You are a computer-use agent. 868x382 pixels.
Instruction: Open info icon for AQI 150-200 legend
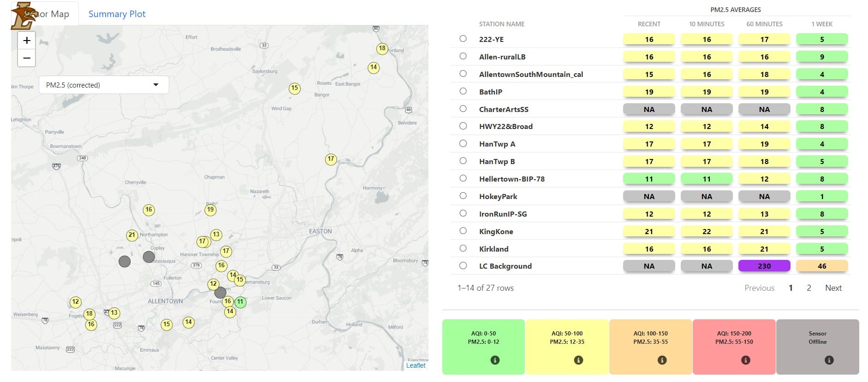[x=745, y=360]
